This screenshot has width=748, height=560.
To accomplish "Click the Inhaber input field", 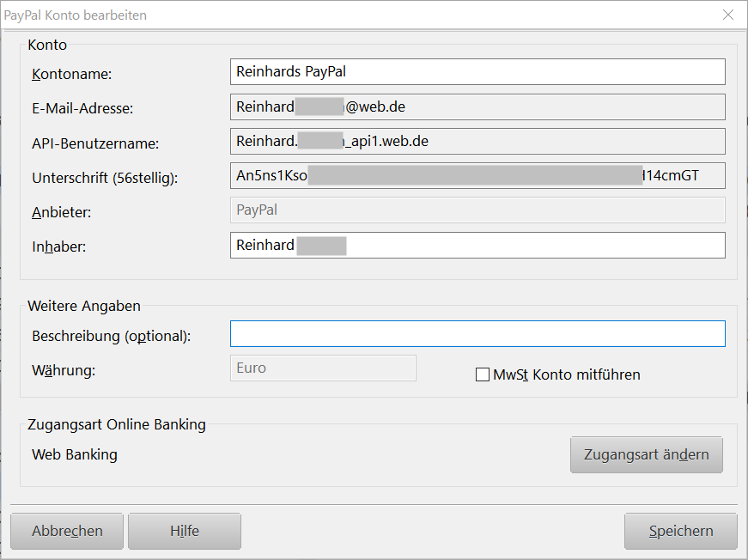I will (477, 246).
